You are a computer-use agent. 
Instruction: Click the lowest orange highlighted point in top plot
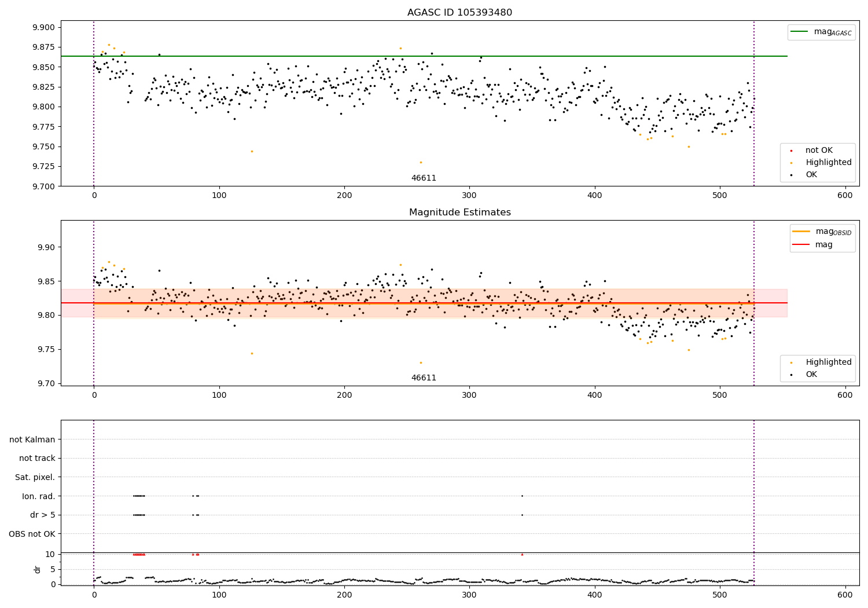[x=421, y=162]
